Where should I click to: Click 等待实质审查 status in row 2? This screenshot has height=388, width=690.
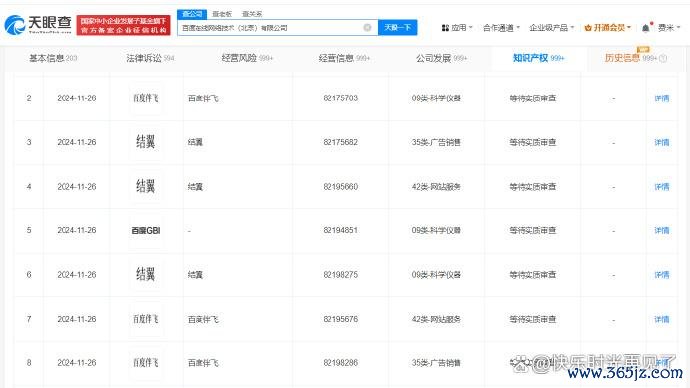pos(532,98)
